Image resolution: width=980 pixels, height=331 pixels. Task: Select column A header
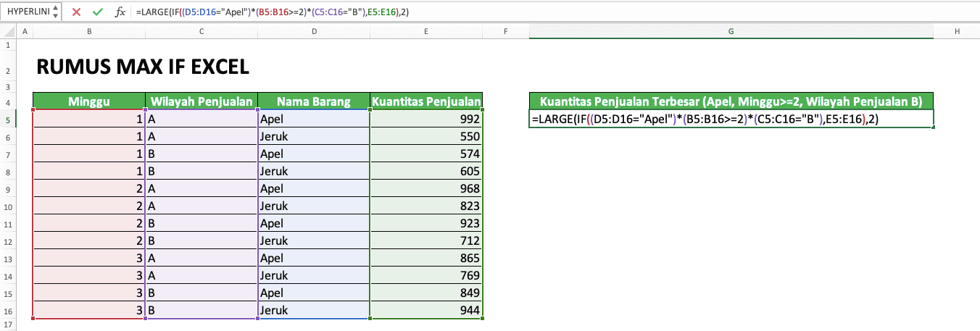24,32
